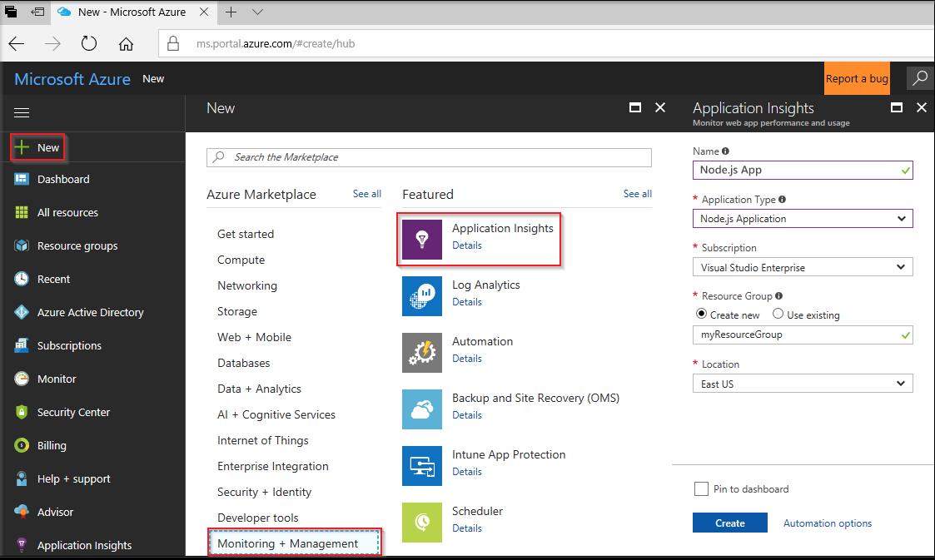Select the Monitoring + Management category
This screenshot has width=935, height=560.
pyautogui.click(x=294, y=543)
